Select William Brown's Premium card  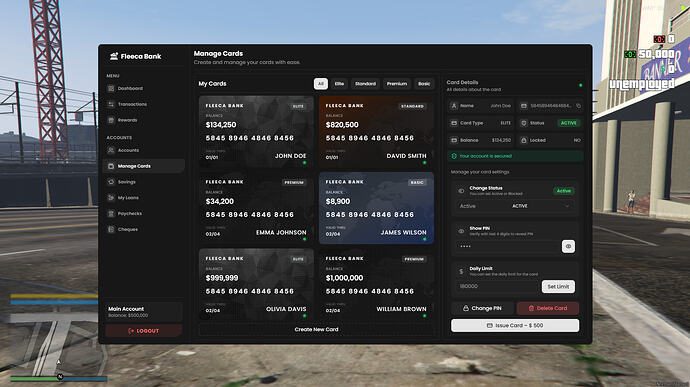(x=376, y=285)
